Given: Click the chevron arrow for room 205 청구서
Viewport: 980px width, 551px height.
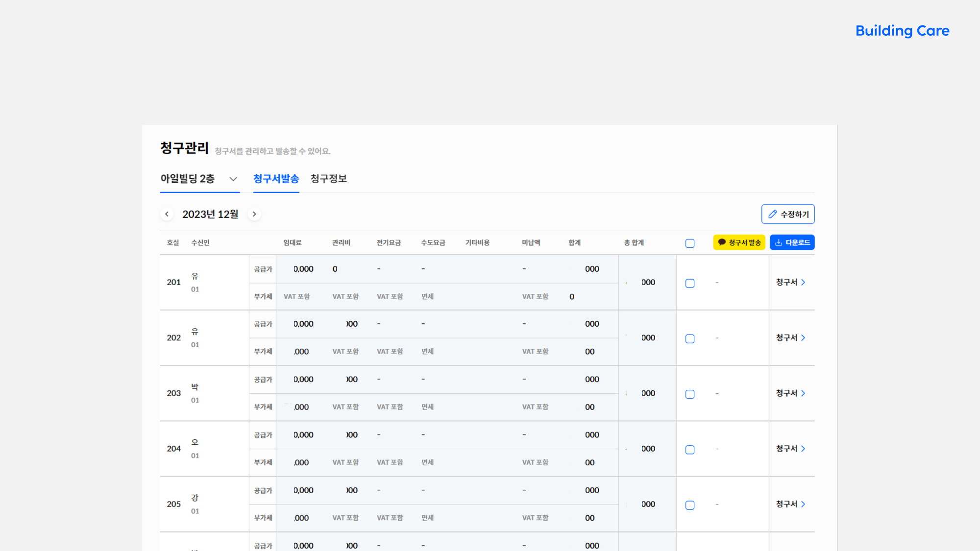Looking at the screenshot, I should pyautogui.click(x=803, y=504).
